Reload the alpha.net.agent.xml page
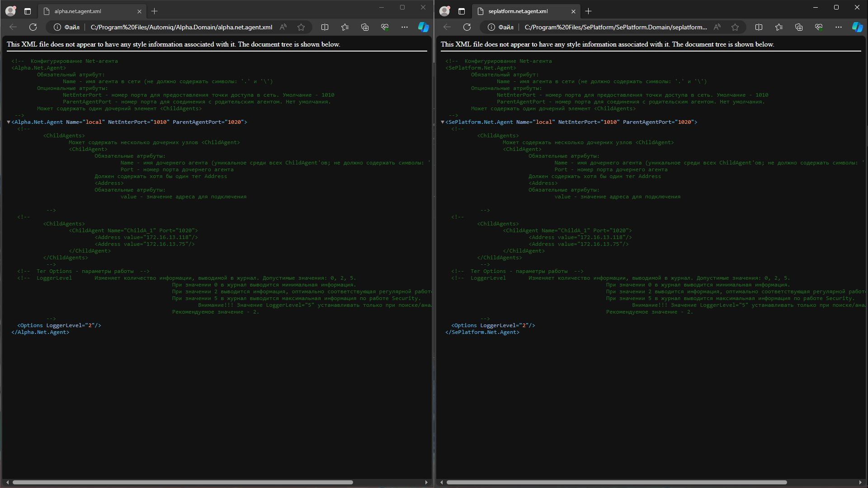The width and height of the screenshot is (868, 488). click(x=33, y=27)
